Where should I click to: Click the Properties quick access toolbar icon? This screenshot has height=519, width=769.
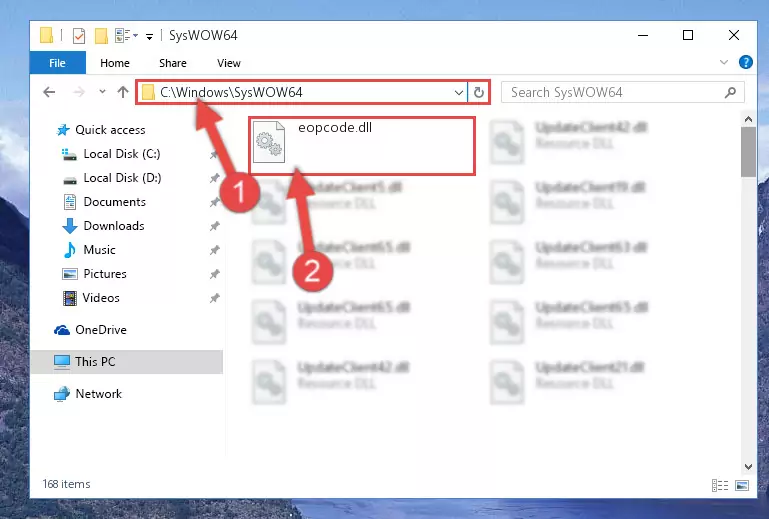click(x=78, y=36)
